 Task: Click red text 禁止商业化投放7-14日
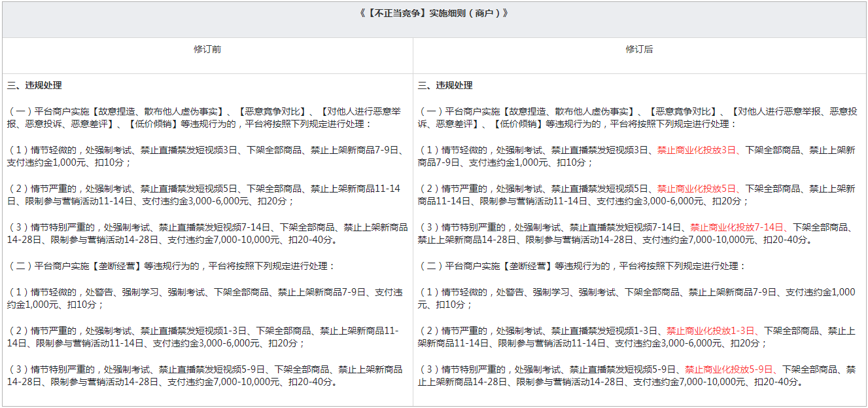[737, 227]
